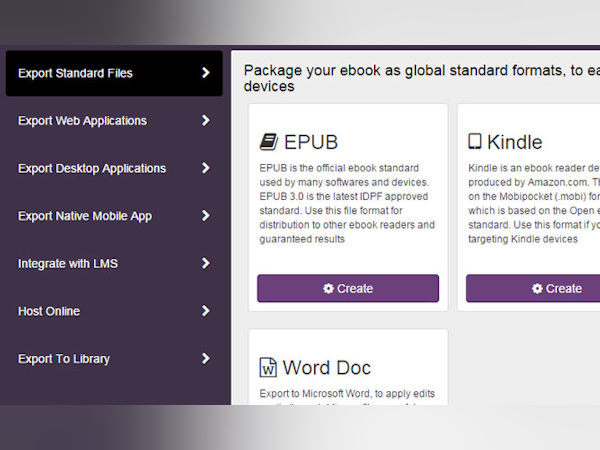
Task: Expand the Export Standard Files chevron
Action: [206, 73]
